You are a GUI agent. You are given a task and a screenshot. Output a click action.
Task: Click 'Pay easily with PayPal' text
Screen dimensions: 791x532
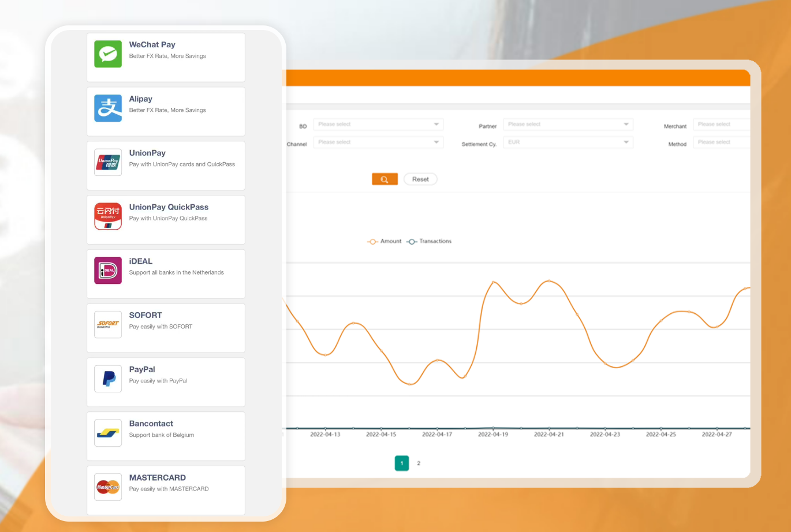coord(158,381)
